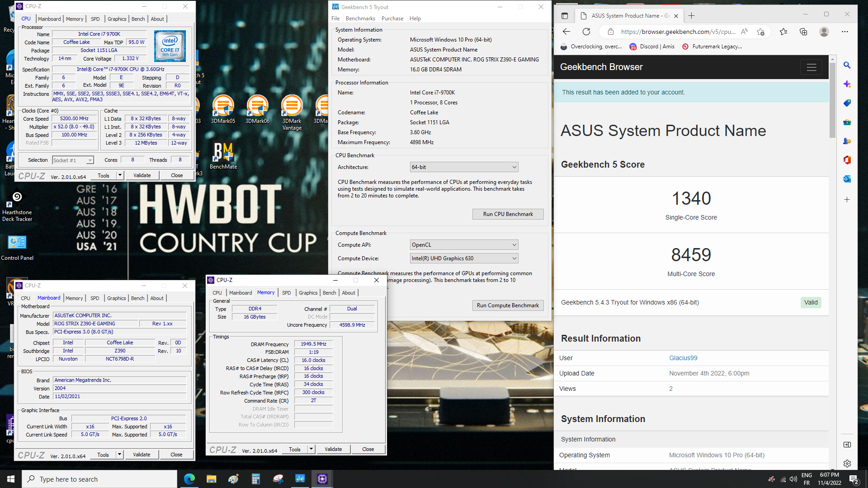The width and height of the screenshot is (868, 488).
Task: Toggle Edge read aloud icon
Action: [x=745, y=32]
